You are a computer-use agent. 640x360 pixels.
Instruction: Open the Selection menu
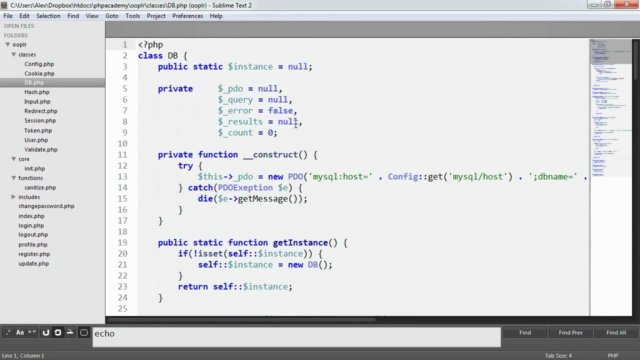point(48,16)
